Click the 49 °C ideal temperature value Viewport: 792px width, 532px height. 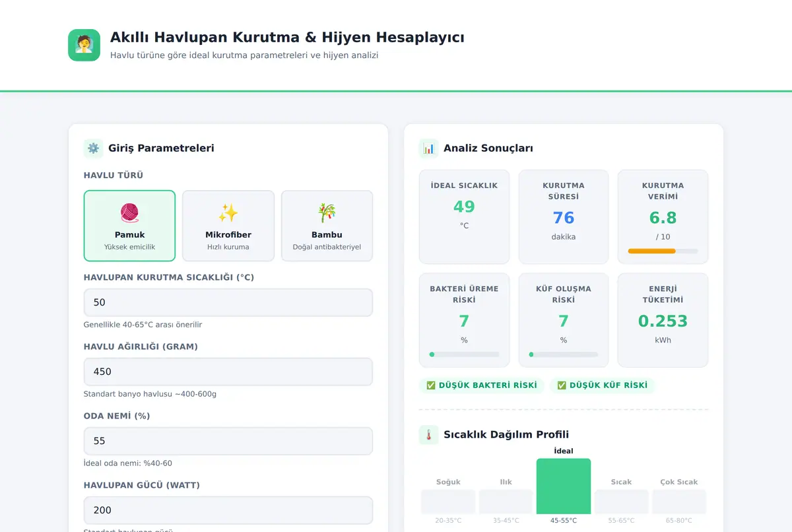pos(464,207)
